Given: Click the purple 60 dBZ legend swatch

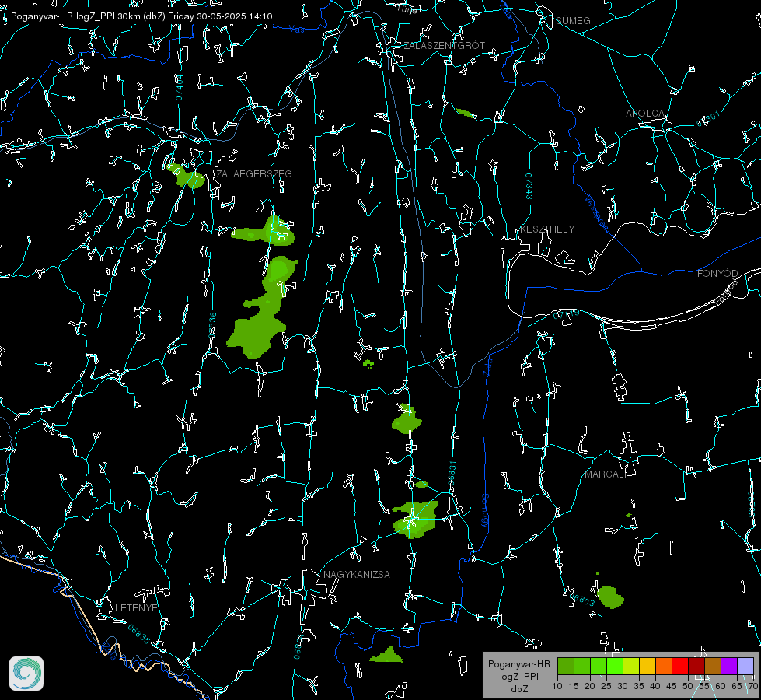Looking at the screenshot, I should pyautogui.click(x=729, y=666).
